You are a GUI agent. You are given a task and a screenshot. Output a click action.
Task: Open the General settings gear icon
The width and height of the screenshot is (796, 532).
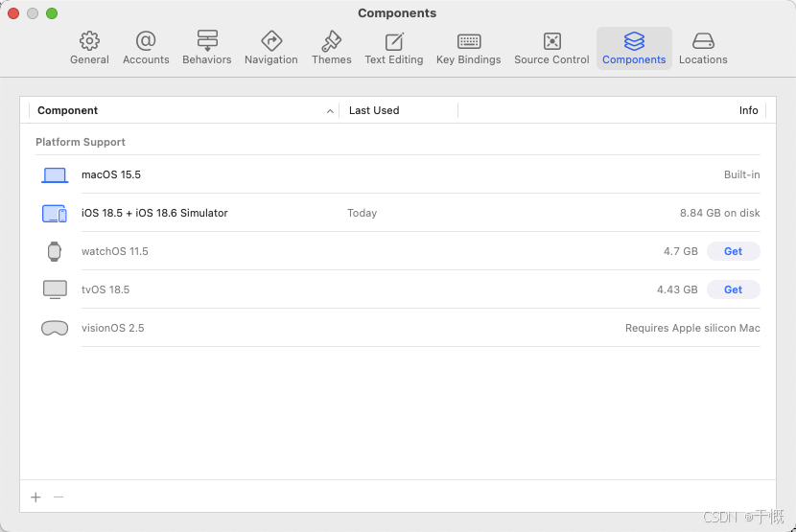click(x=89, y=41)
